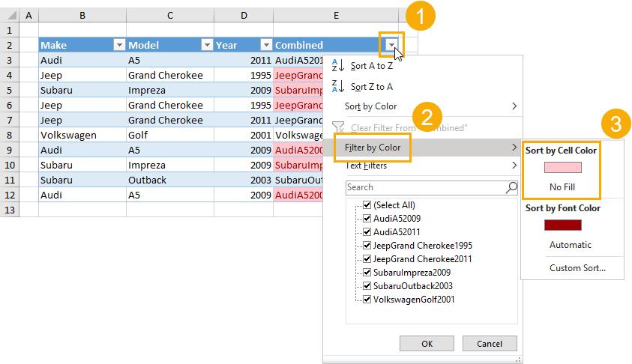Pick the dark red font color swatch
The height and width of the screenshot is (364, 632).
563,225
